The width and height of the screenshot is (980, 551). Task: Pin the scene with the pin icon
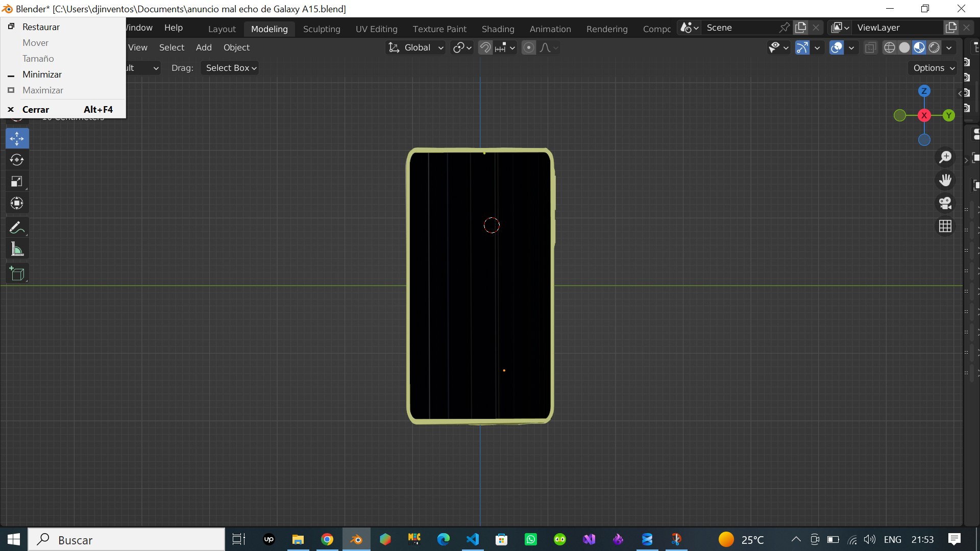pyautogui.click(x=784, y=28)
